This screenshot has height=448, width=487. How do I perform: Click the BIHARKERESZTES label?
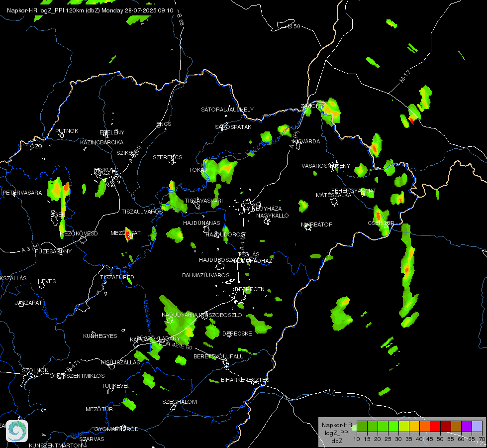click(x=245, y=380)
